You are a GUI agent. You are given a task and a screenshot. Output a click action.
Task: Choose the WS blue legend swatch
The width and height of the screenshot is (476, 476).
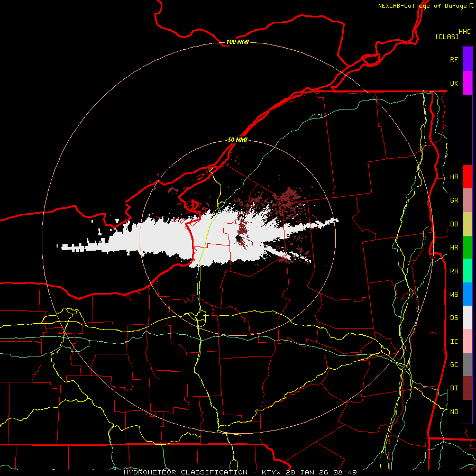click(467, 294)
